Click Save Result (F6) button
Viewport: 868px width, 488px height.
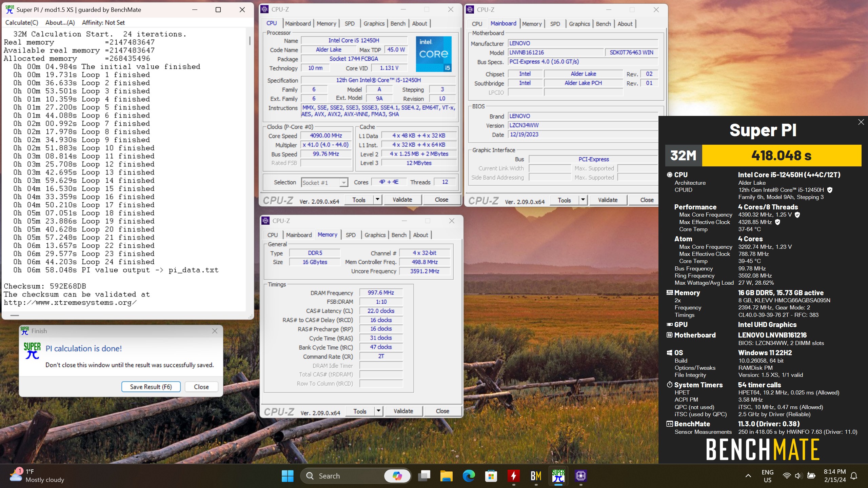(151, 387)
